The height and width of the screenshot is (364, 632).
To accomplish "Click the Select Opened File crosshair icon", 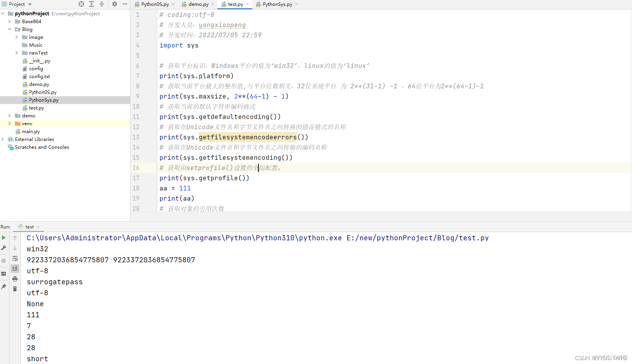I will coord(81,4).
